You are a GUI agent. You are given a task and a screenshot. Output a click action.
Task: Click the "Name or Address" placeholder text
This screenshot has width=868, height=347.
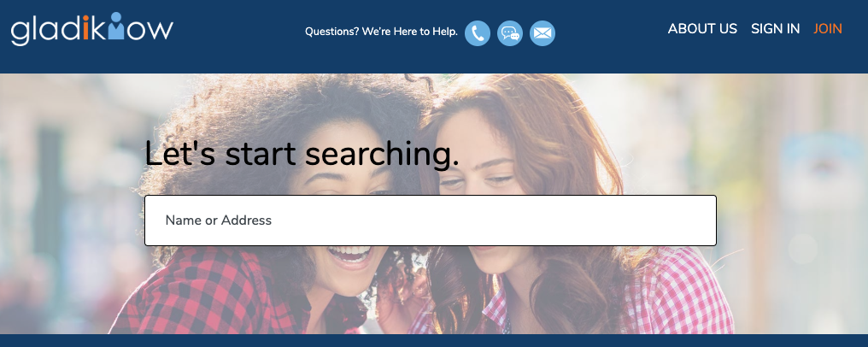coord(219,221)
